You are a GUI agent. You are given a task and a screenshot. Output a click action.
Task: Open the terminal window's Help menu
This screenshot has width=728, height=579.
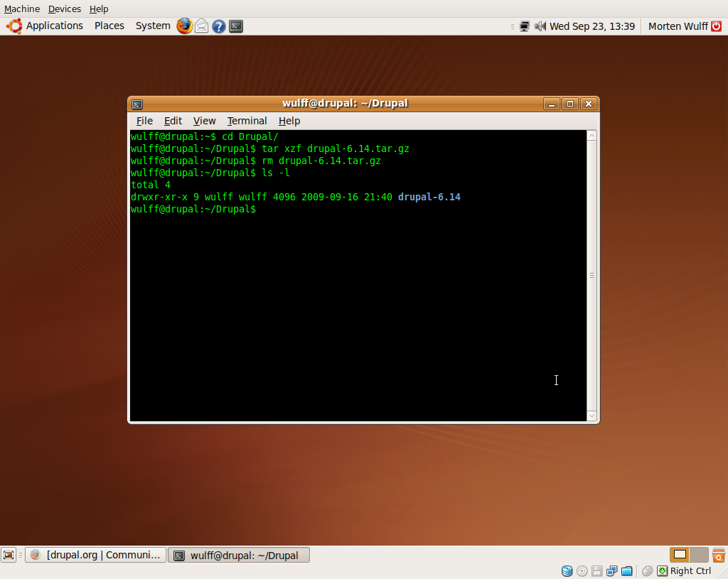(x=289, y=121)
